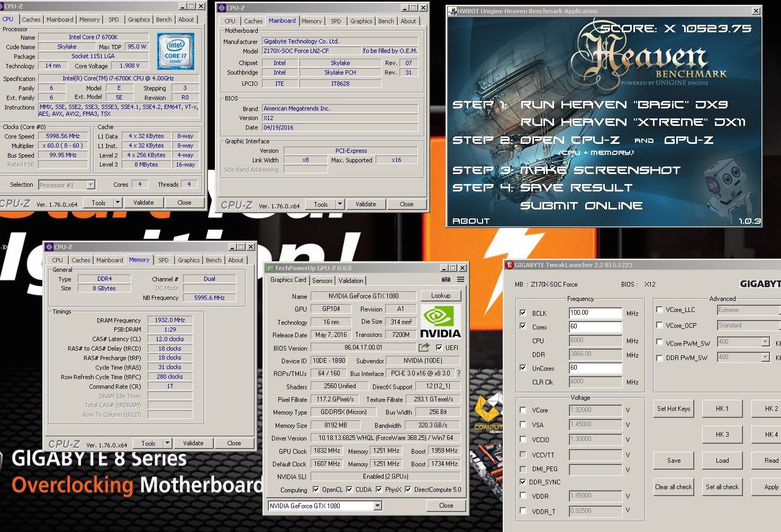Screen dimensions: 781x532
Task: Click the Save button in TweakLauncher
Action: (674, 461)
